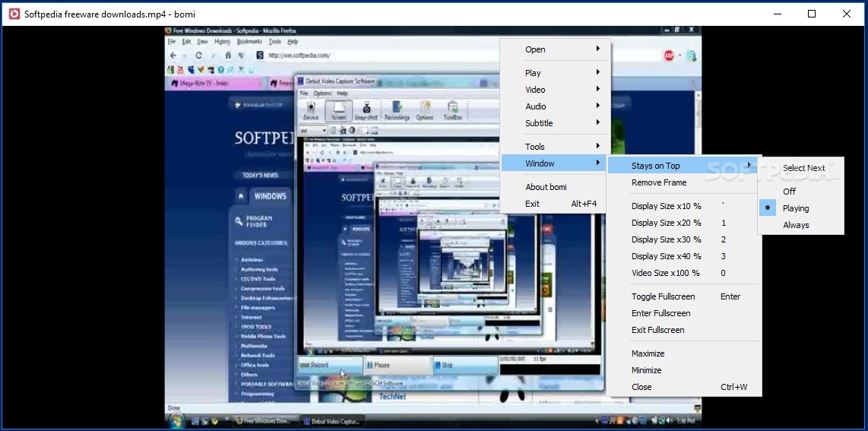Viewport: 868px width, 431px height.
Task: Expand arrow next to Open entry
Action: click(x=598, y=49)
